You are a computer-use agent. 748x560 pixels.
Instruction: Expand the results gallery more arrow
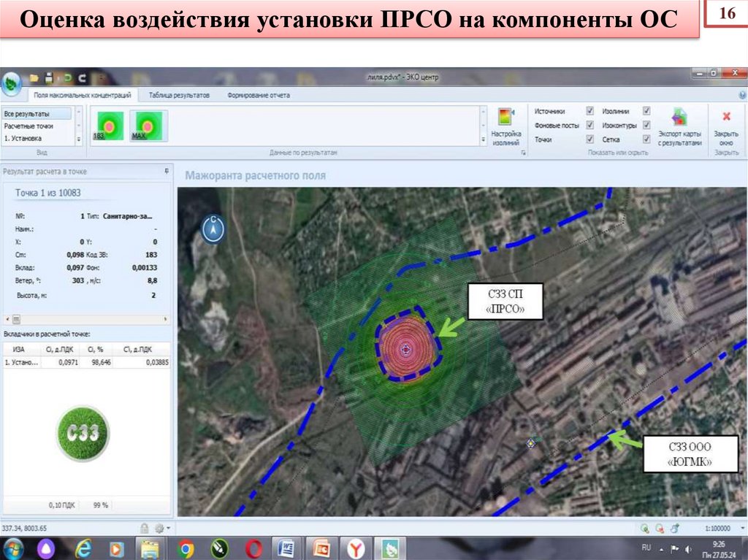pyautogui.click(x=483, y=139)
